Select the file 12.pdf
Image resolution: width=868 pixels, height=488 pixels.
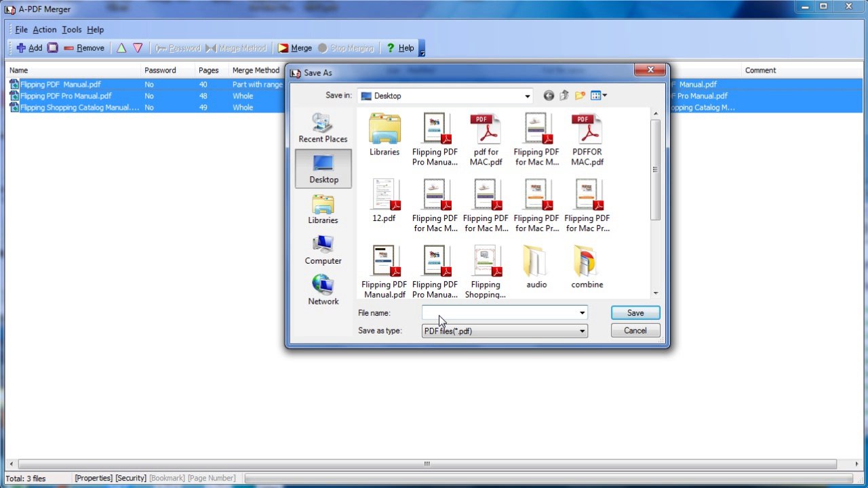point(384,201)
